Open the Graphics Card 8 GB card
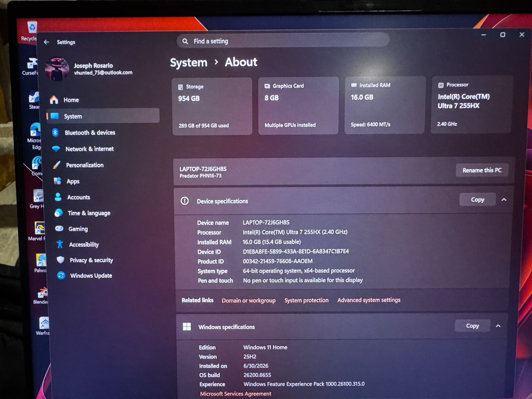 [x=298, y=106]
